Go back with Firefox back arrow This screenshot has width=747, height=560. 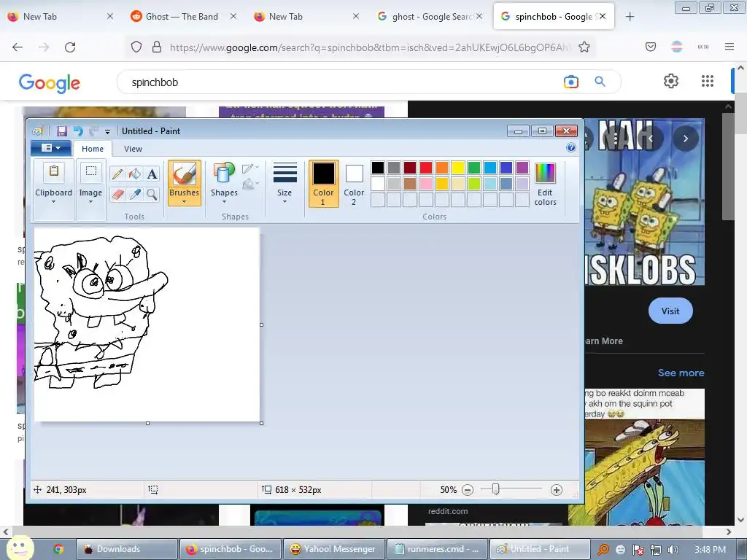click(18, 47)
